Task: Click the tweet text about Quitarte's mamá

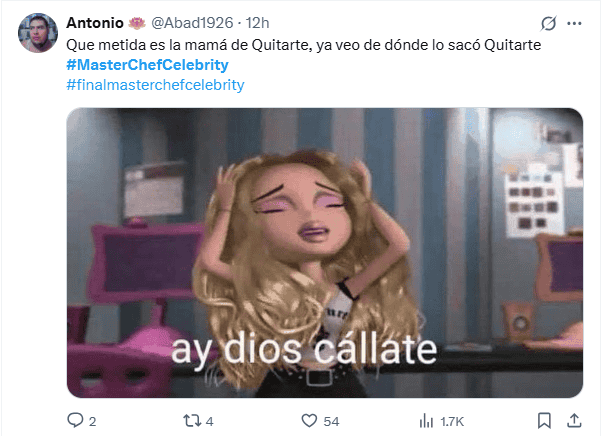Action: click(x=303, y=45)
